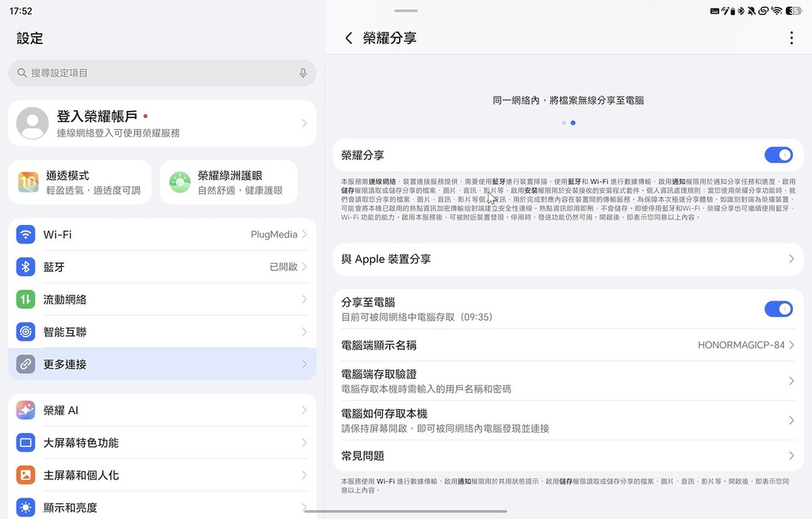Viewport: 812px width, 519px height.
Task: Open the 流動網絡 row chevron
Action: coord(304,299)
